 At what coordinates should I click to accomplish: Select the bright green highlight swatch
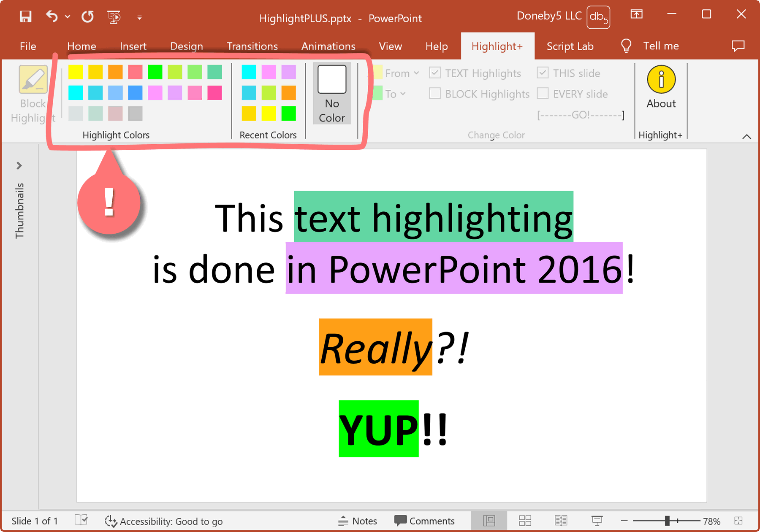click(x=155, y=72)
